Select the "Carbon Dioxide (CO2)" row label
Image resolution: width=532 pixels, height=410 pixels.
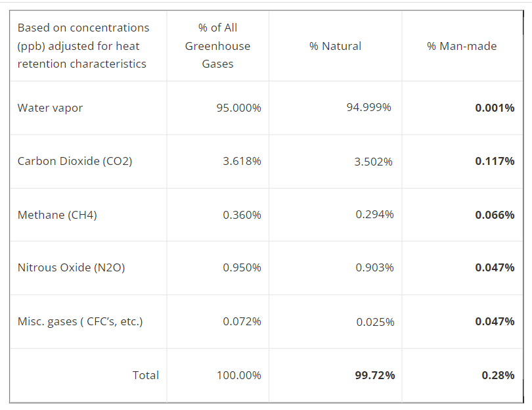[x=75, y=161]
